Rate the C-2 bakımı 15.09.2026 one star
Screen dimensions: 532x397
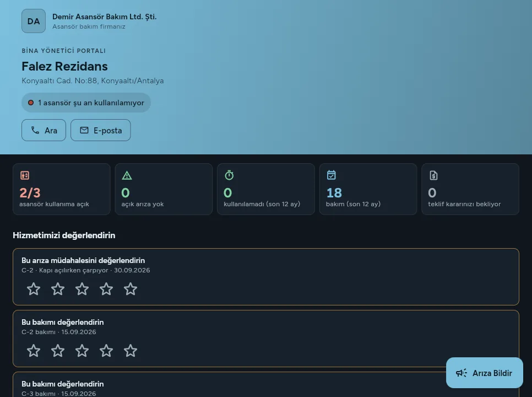34,351
